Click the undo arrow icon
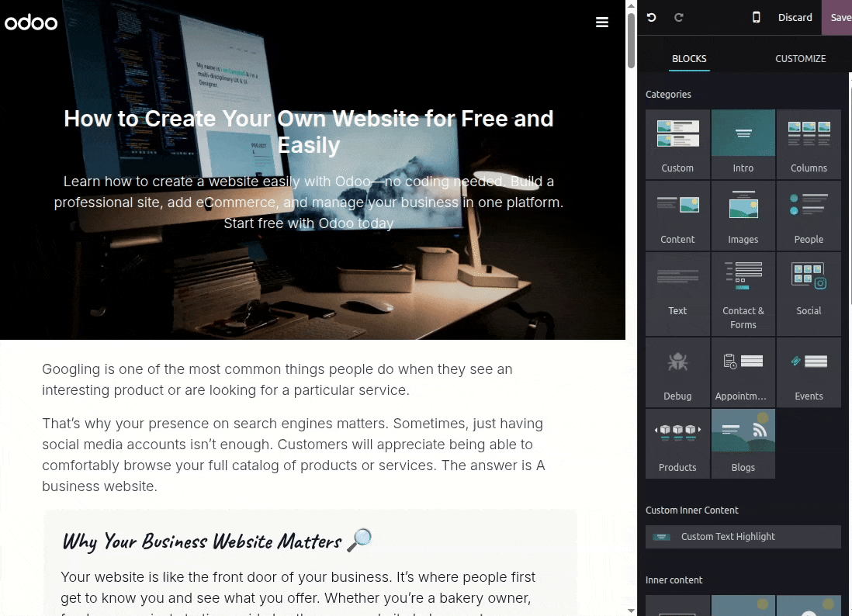Screen dimensions: 852x616 [651, 17]
